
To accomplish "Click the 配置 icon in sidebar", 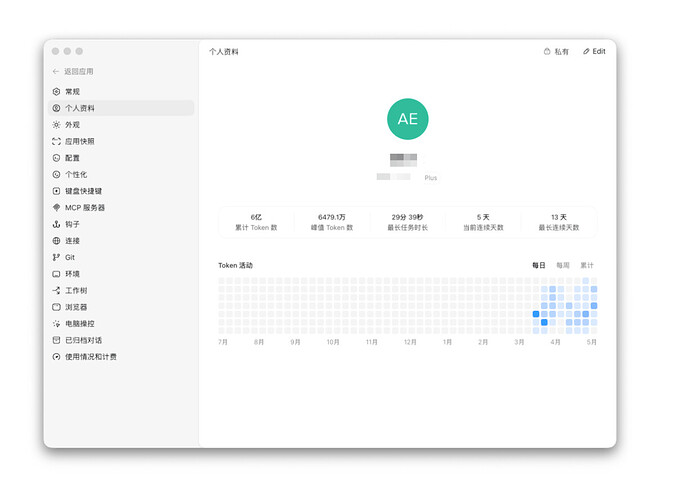I will (x=56, y=158).
